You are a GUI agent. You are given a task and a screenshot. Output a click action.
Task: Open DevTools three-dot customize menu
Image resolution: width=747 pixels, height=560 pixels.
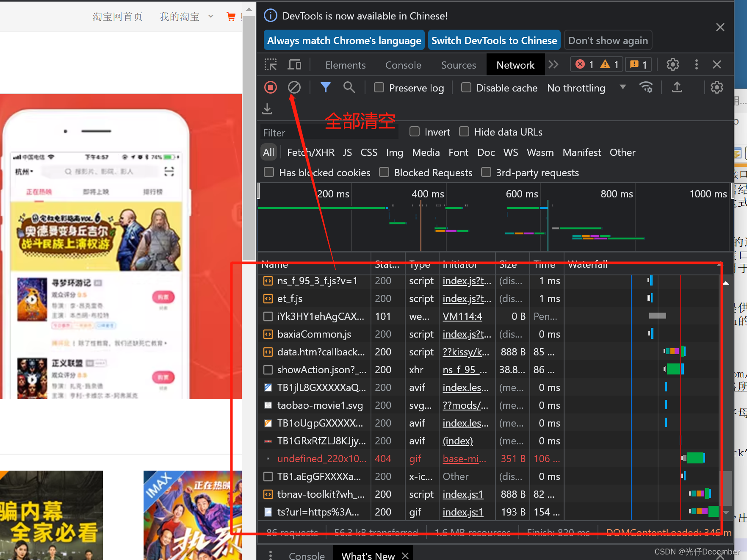696,64
